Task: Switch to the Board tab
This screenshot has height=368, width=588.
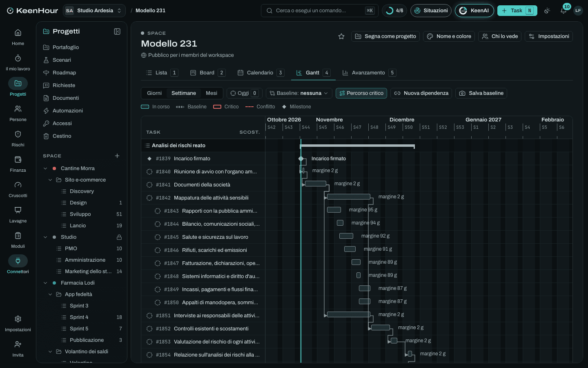Action: (207, 73)
